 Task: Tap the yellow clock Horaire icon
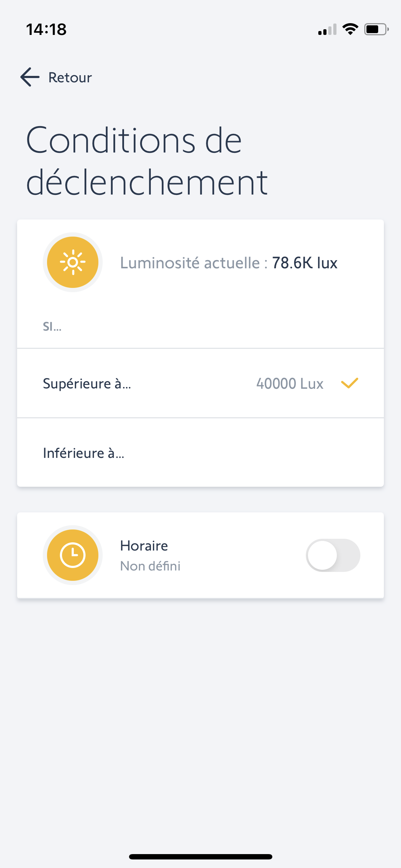pos(73,555)
